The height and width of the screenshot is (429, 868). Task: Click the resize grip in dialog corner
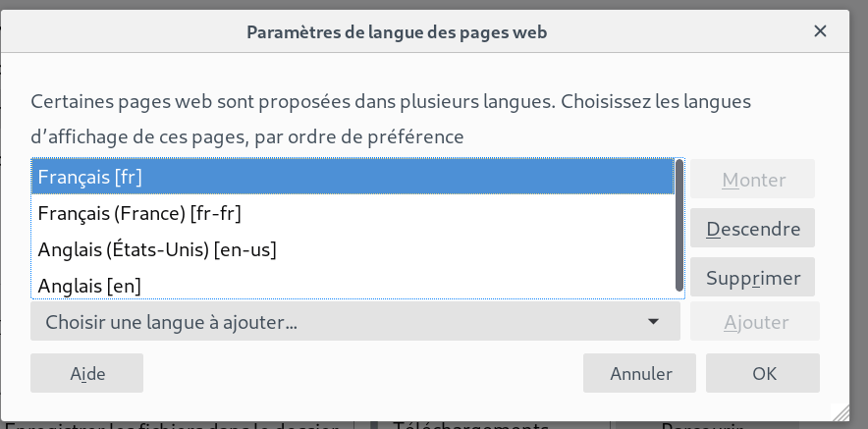pos(840,411)
